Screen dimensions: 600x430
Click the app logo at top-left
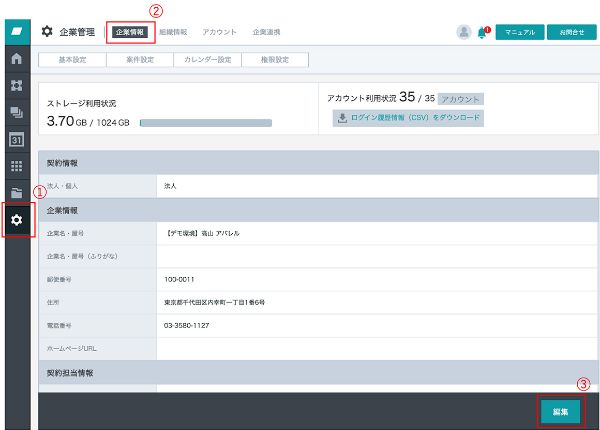coord(16,31)
